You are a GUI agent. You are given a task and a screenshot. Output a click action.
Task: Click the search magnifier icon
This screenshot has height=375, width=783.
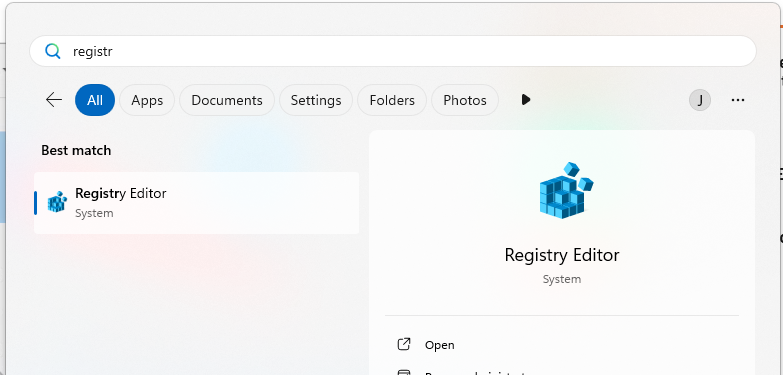tap(52, 51)
